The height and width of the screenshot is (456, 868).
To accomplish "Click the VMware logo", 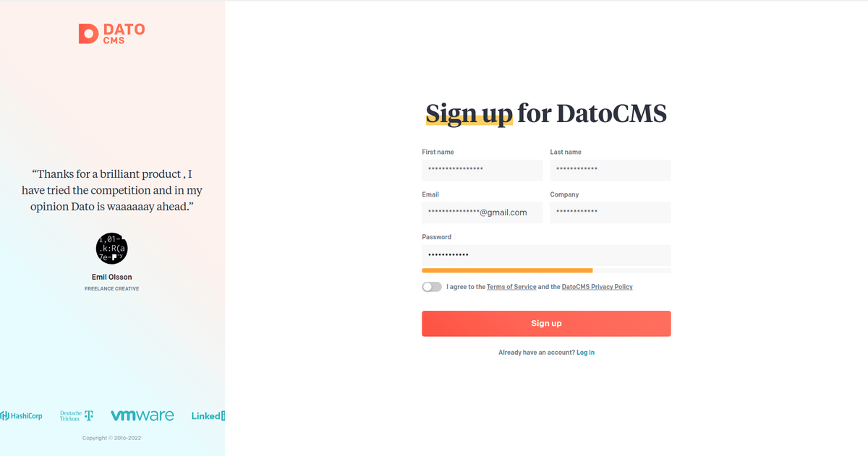I will point(142,416).
